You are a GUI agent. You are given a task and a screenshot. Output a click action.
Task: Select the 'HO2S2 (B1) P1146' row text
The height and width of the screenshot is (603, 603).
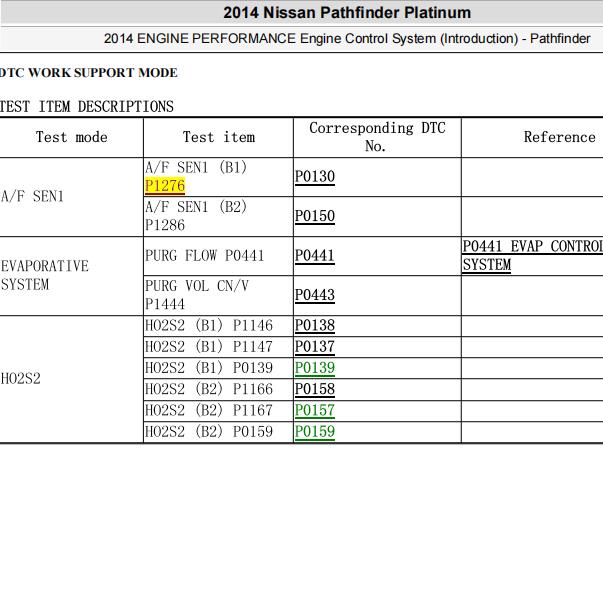tap(209, 326)
